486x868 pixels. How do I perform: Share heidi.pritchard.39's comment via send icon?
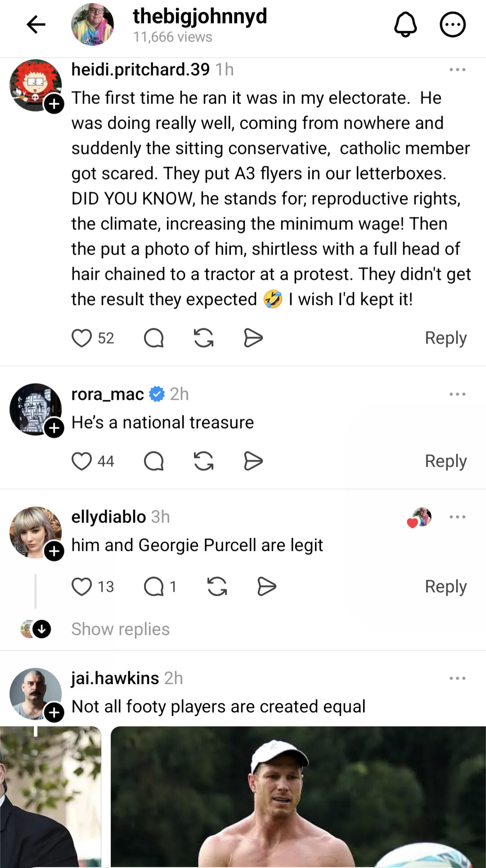tap(253, 338)
